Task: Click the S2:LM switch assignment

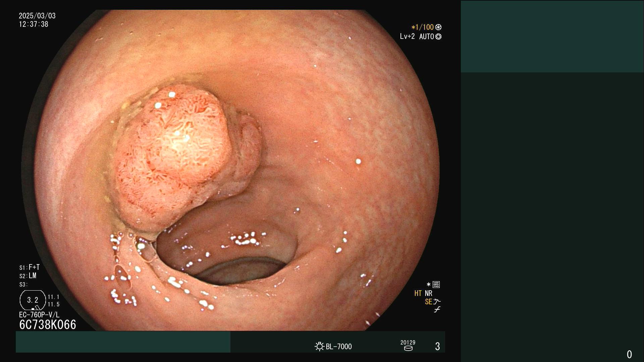Action: pos(28,276)
